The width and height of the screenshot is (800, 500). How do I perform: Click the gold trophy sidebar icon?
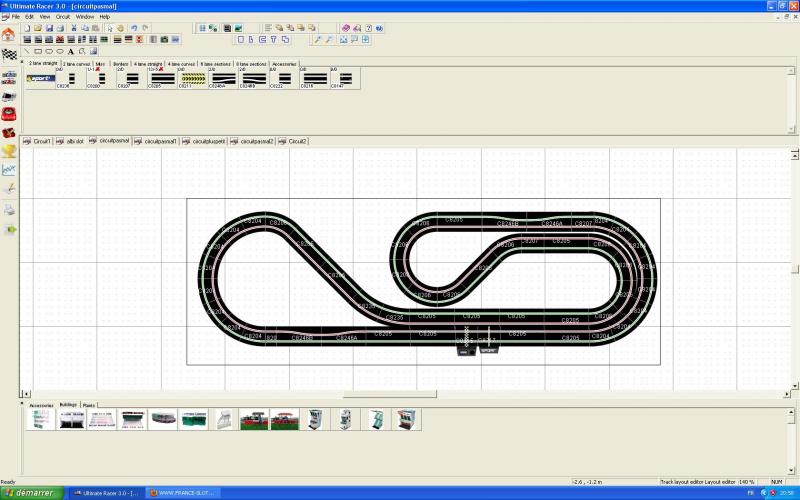[9, 151]
